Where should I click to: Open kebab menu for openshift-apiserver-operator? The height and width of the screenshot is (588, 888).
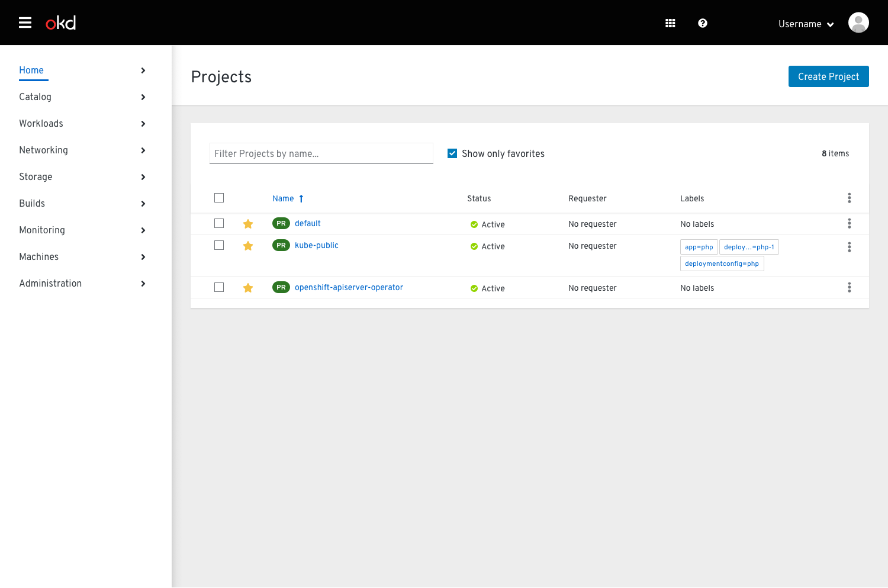coord(850,287)
